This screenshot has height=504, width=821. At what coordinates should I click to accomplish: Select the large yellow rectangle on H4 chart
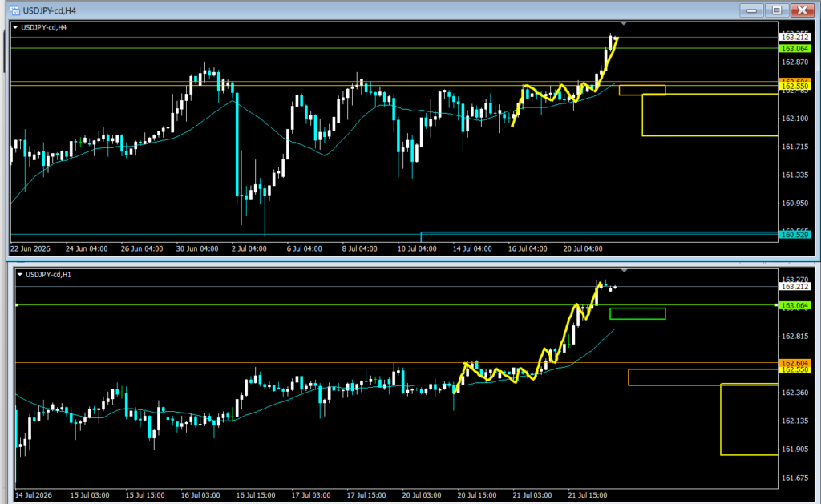(710, 115)
